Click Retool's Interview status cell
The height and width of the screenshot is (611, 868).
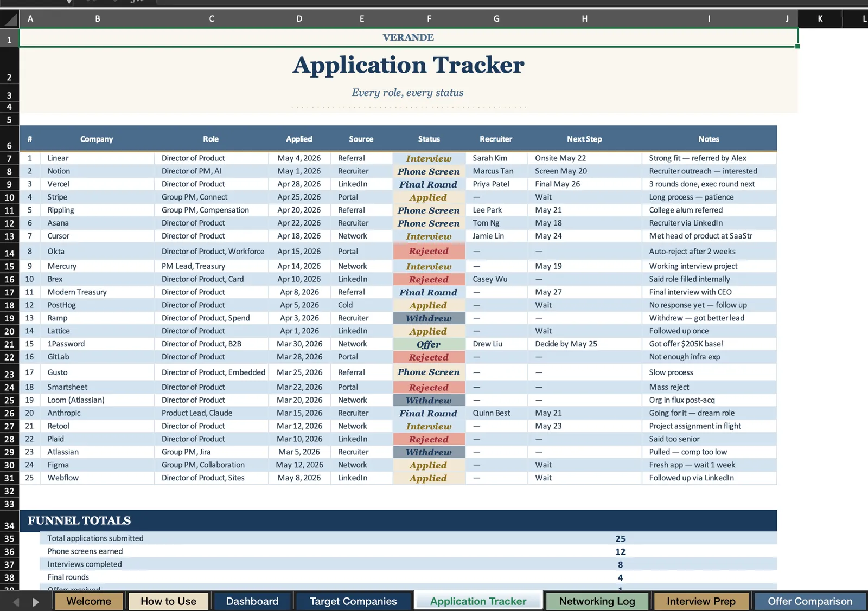(429, 426)
